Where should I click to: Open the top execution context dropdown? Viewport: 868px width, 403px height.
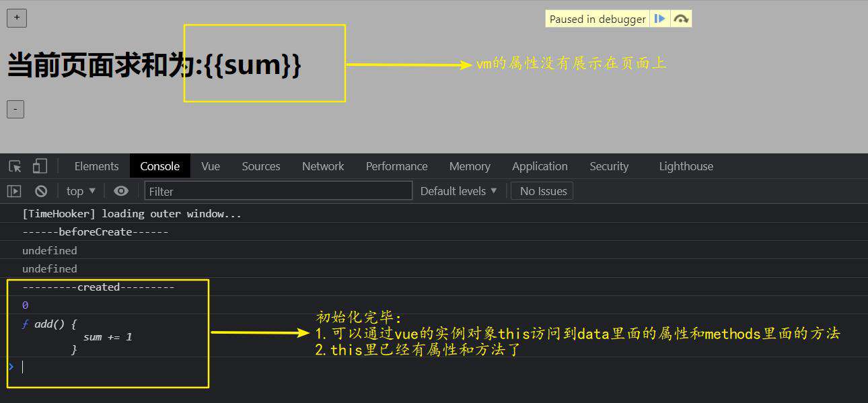[81, 191]
